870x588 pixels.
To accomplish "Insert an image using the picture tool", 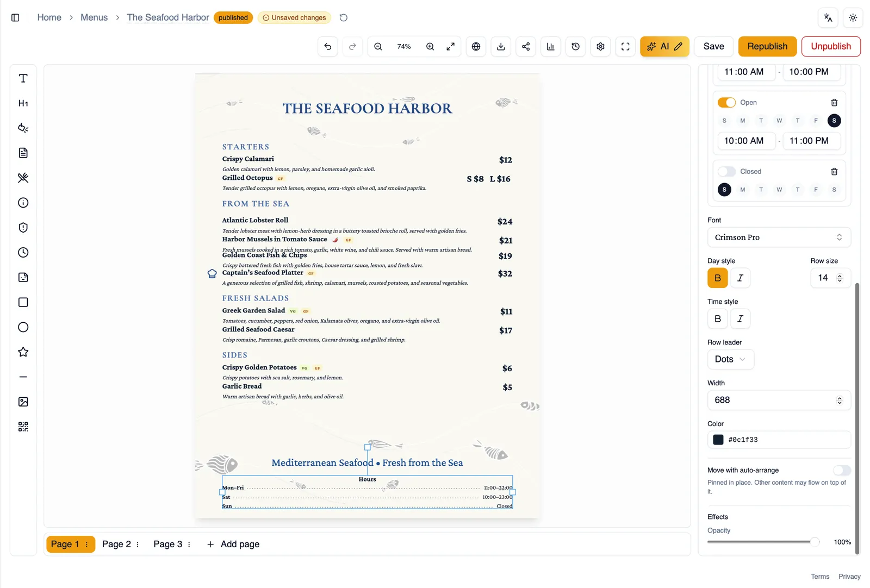I will pos(23,402).
